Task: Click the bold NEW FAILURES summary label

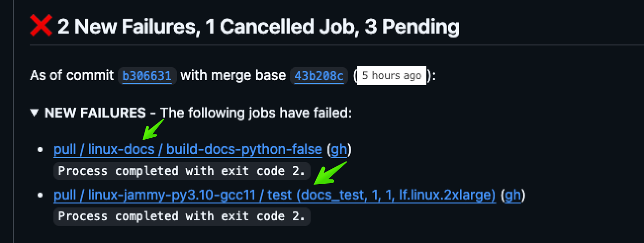Action: click(95, 113)
